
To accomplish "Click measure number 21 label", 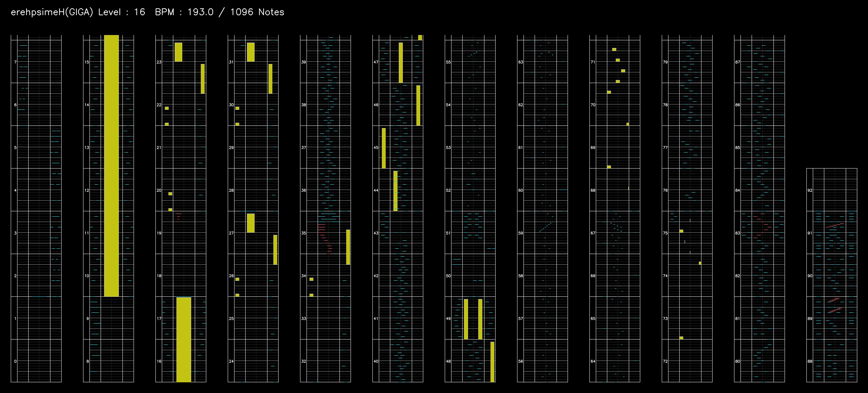I will (x=159, y=148).
